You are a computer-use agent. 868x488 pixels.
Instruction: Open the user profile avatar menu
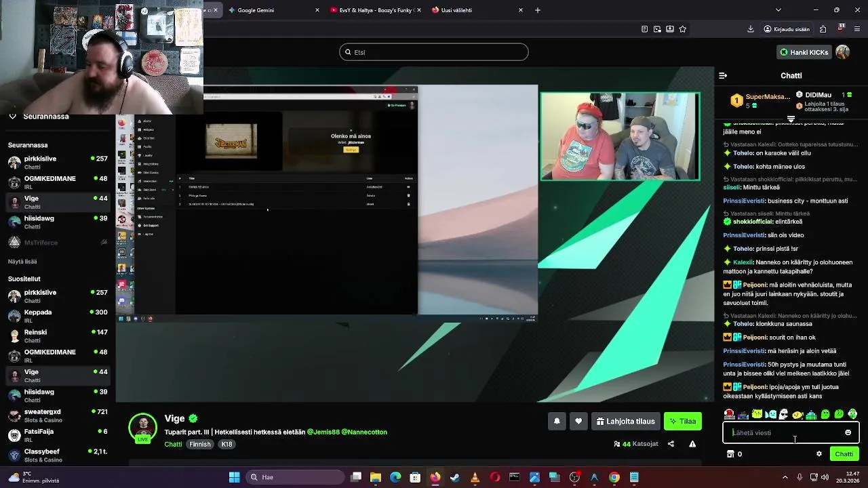(x=843, y=52)
